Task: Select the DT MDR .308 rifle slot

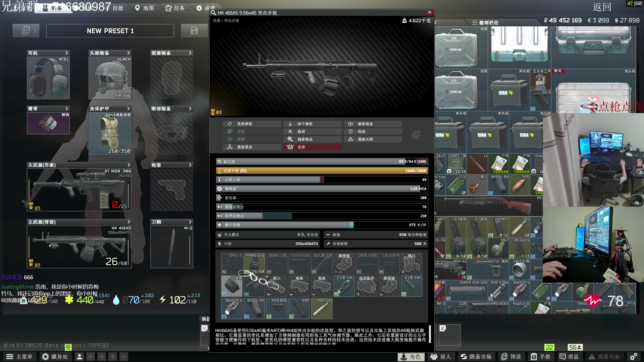Action: coord(79,190)
